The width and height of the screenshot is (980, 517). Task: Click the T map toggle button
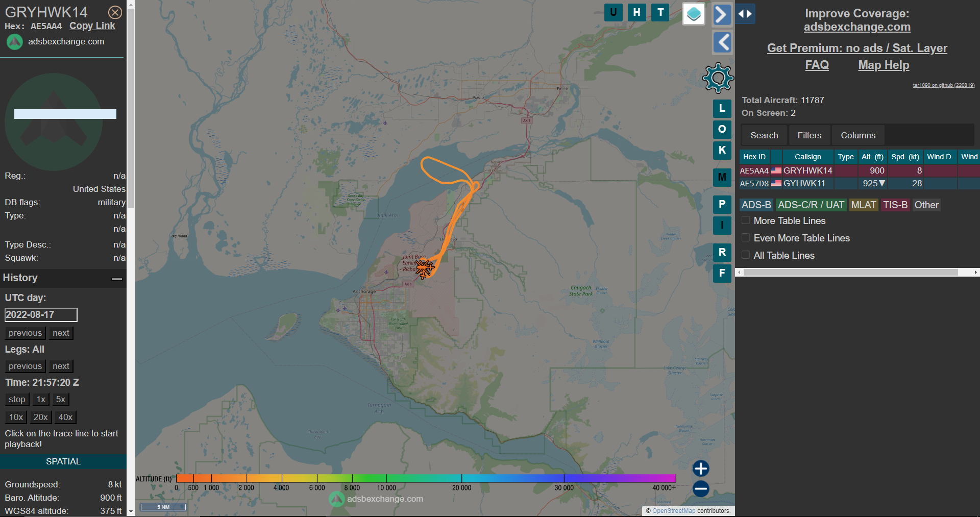(x=660, y=12)
